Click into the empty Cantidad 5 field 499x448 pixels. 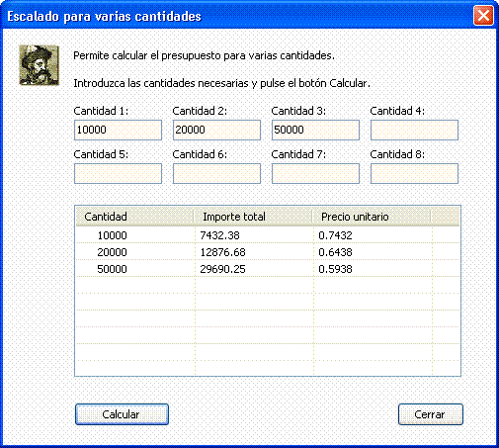tap(118, 173)
